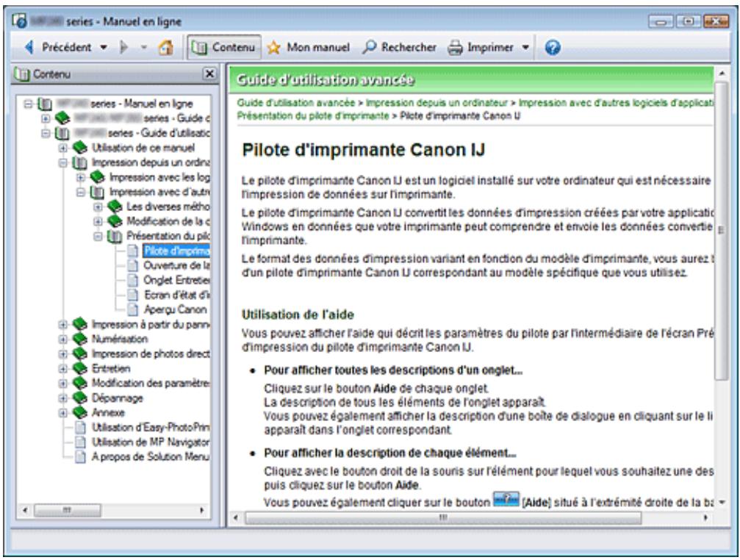
Task: Expand 'Impression avec les logiciels' tree node
Action: click(x=81, y=177)
